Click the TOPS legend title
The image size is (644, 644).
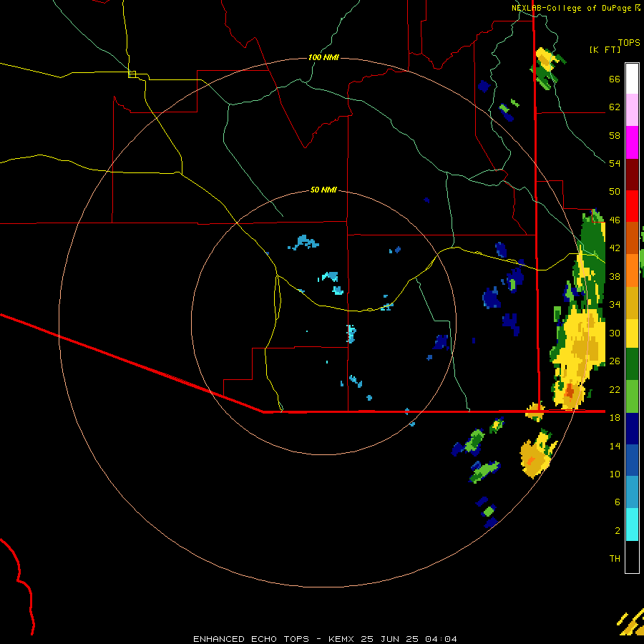point(629,43)
